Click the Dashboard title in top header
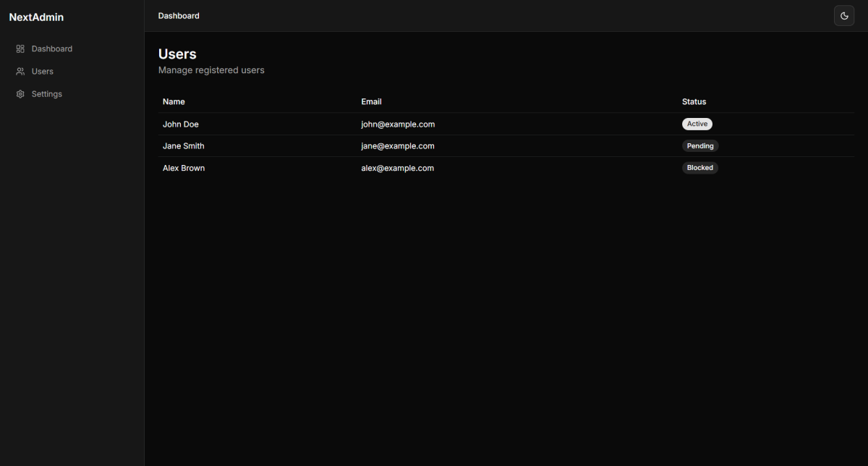Screen dimensions: 868x466 pos(179,16)
